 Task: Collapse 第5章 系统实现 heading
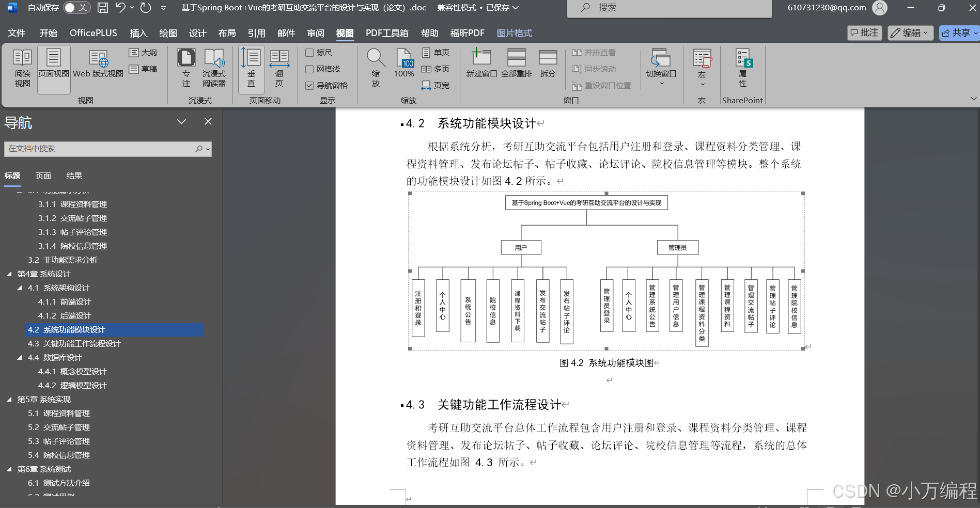tap(9, 400)
